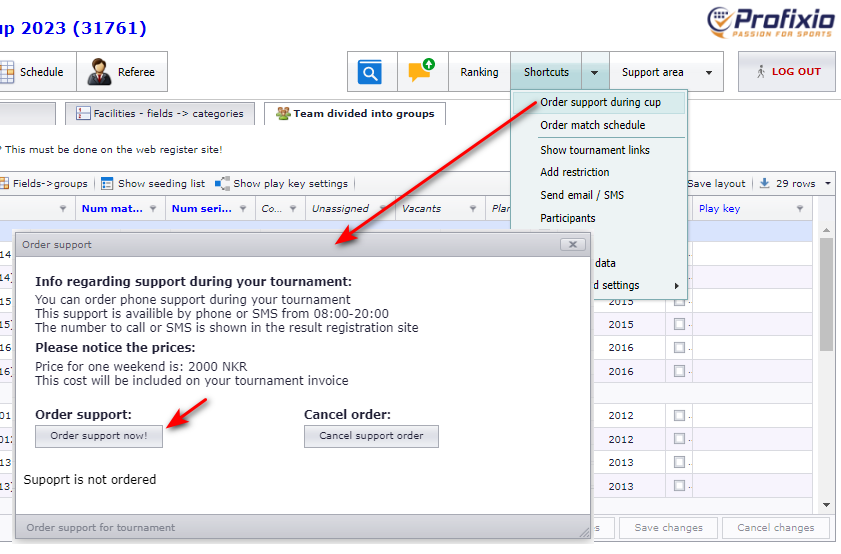Click the scrollbar up arrow

tap(827, 230)
